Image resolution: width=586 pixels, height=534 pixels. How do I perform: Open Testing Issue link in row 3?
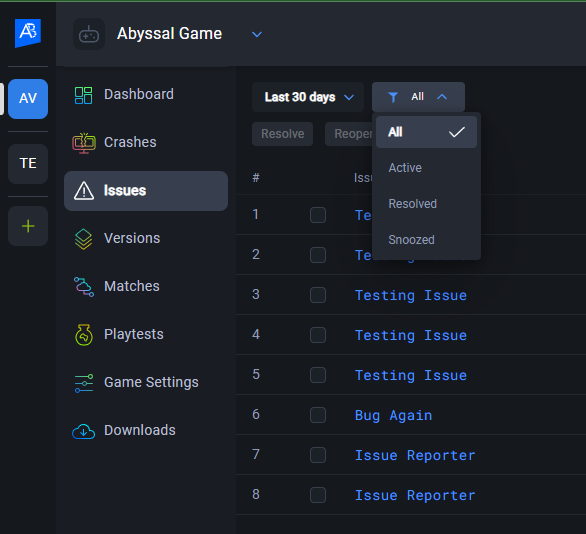(x=411, y=296)
